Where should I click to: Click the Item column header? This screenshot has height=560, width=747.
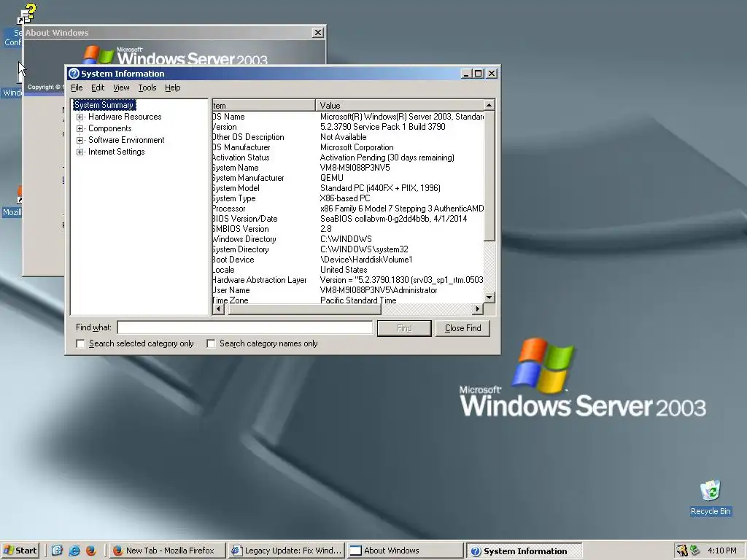coord(263,105)
